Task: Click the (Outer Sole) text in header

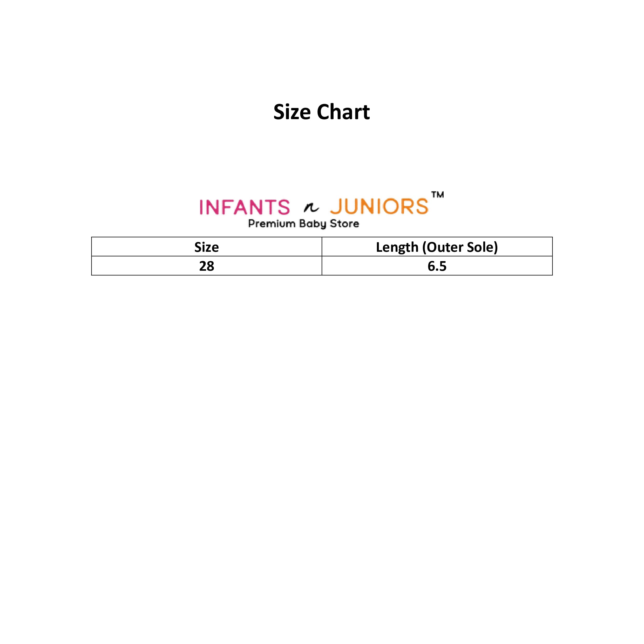Action: point(460,247)
